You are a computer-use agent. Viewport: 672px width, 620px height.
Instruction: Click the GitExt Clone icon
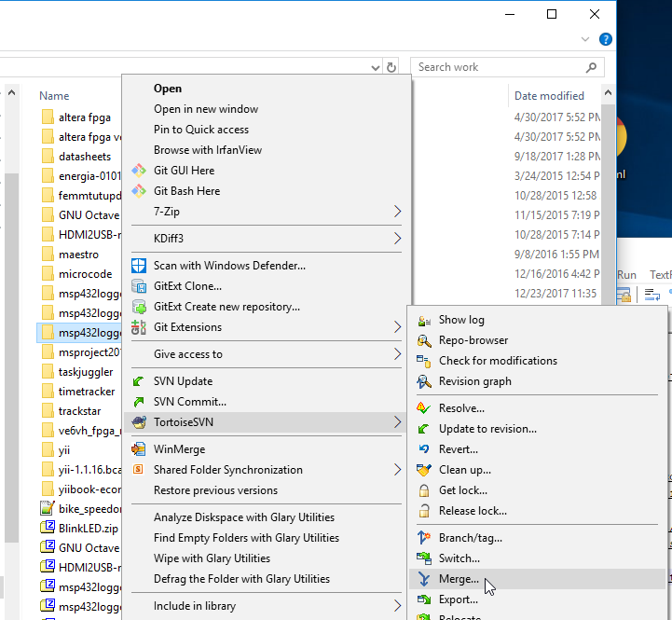click(139, 286)
